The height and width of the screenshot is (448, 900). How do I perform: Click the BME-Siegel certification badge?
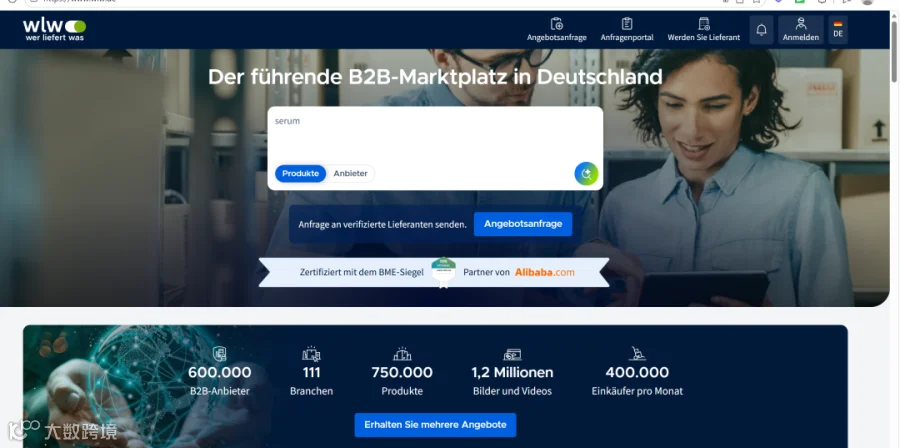pyautogui.click(x=444, y=272)
